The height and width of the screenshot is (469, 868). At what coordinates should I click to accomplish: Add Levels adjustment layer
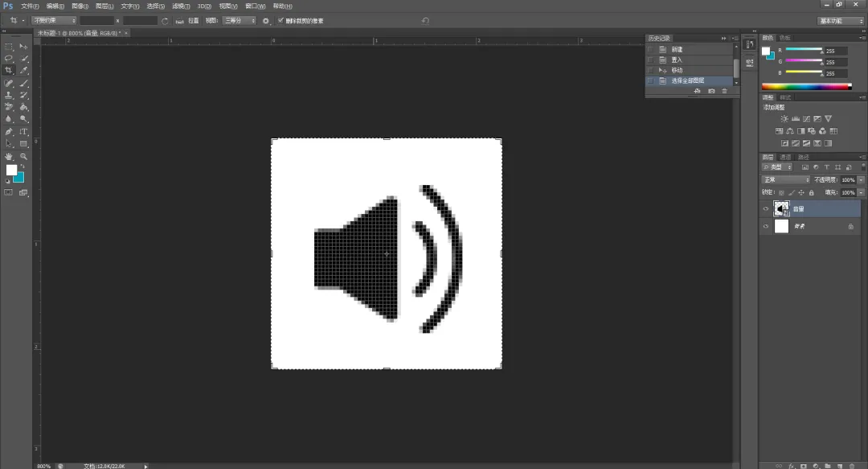[796, 118]
